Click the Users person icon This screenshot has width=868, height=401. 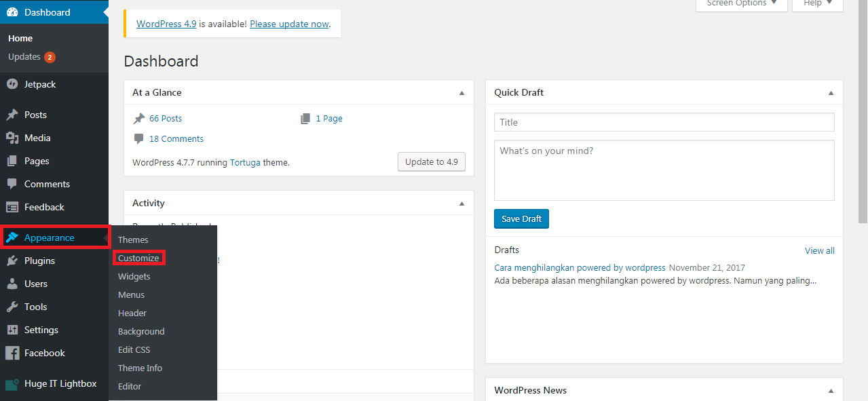[x=12, y=284]
